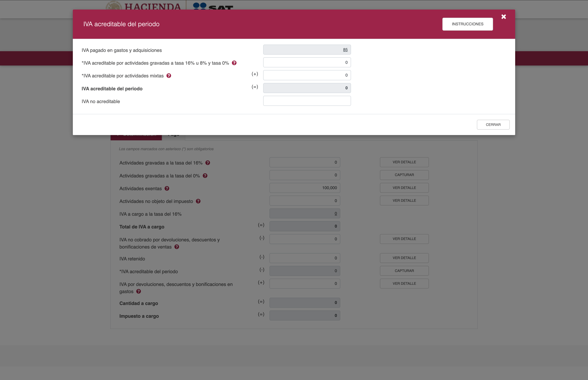This screenshot has height=380, width=588.
Task: Click CAPTURAR for IVA acreditable del periodo
Action: coord(404,271)
